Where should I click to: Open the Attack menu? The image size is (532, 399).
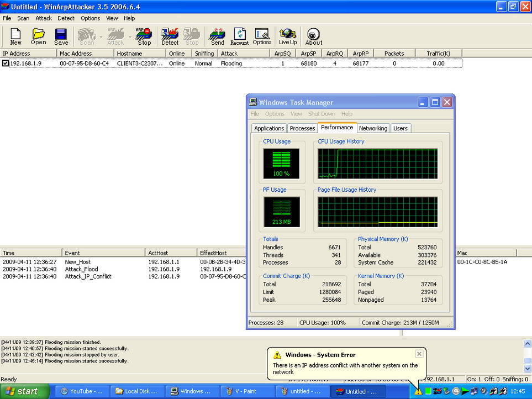click(44, 18)
